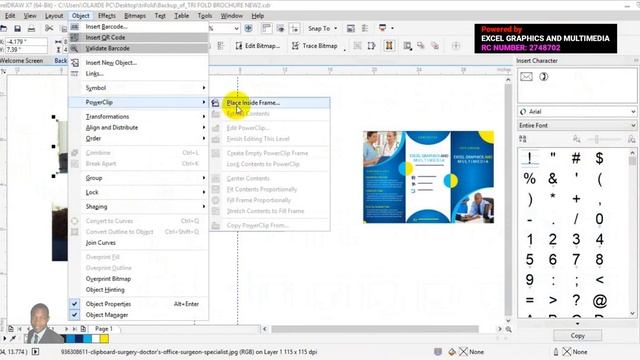
Task: Open the Entire Font filter dropdown
Action: point(633,125)
